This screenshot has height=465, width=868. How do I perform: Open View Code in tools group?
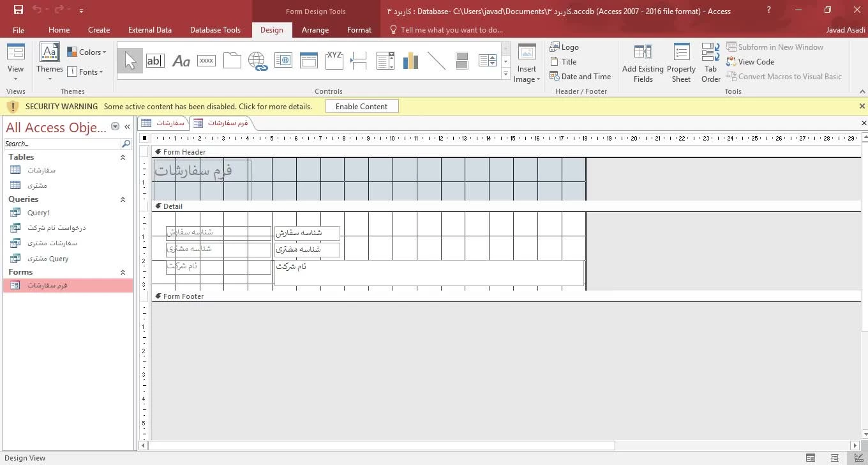click(751, 62)
